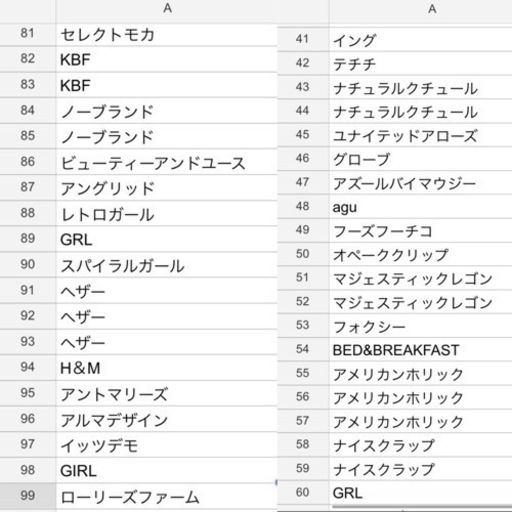Select the H&M cell
The image size is (512, 512).
167,368
